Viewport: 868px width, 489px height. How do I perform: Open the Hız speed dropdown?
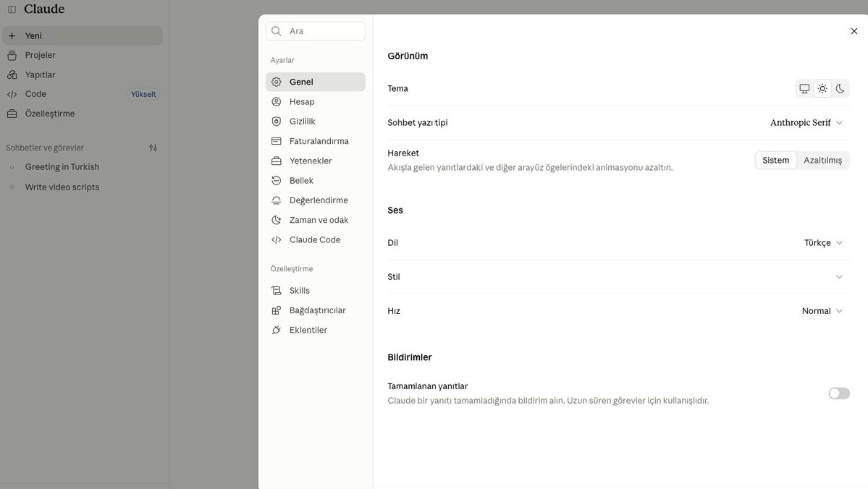pos(822,311)
